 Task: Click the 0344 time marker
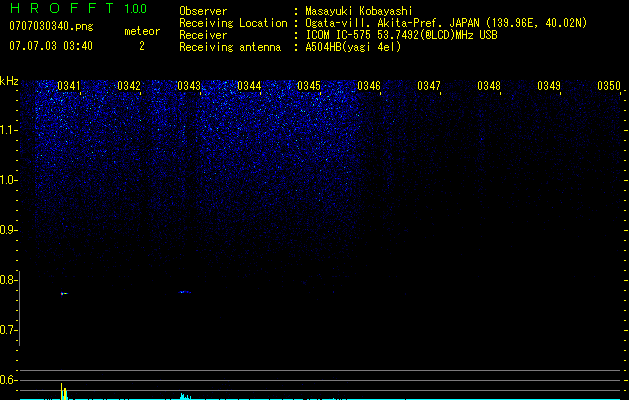249,86
